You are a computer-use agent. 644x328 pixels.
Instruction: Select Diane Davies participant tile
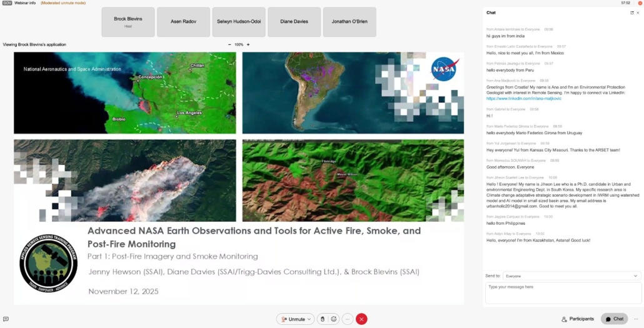coord(294,22)
